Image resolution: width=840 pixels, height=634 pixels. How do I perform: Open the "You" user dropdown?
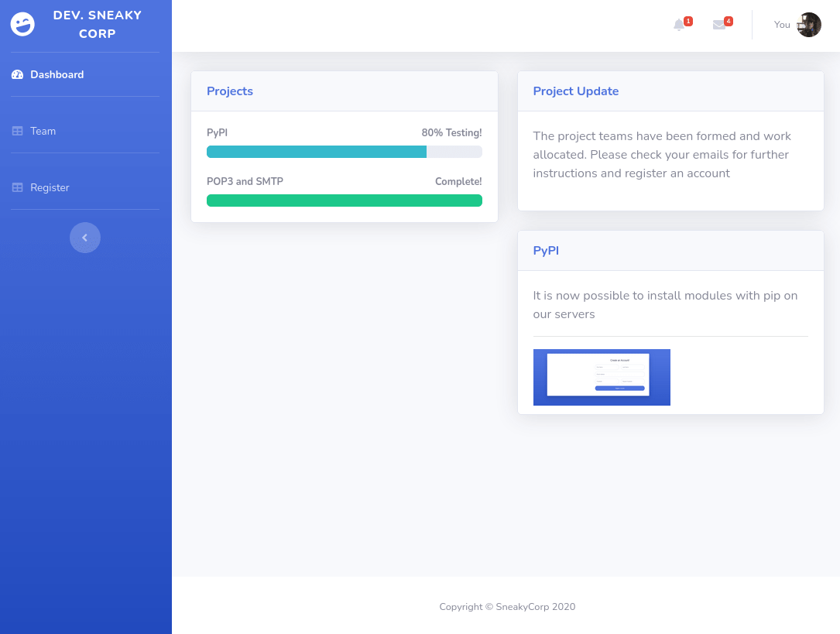(x=782, y=25)
